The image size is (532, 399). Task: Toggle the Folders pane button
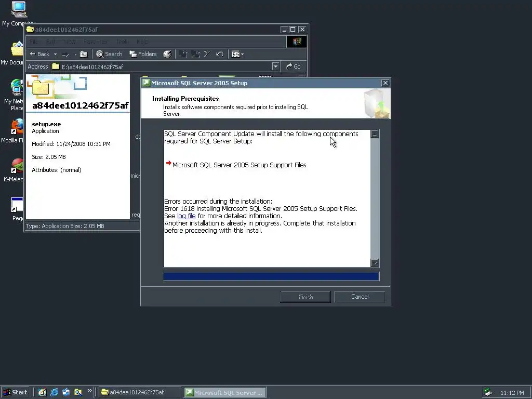point(143,54)
